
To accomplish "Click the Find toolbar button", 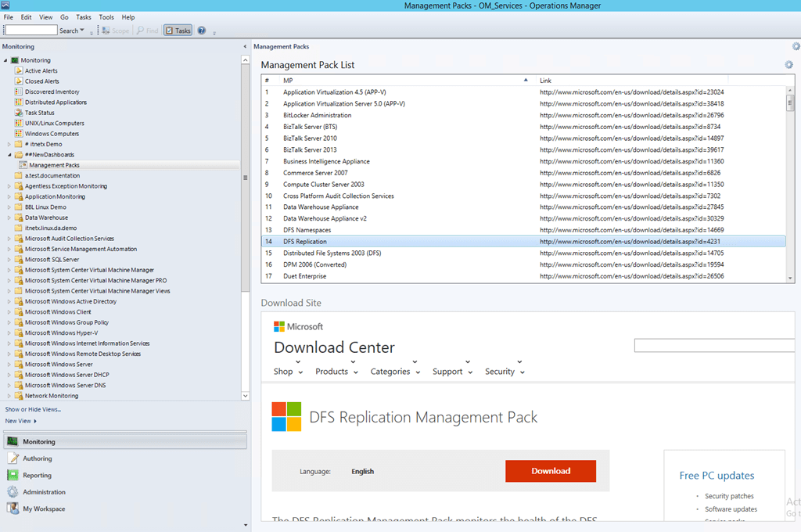I will [x=147, y=31].
